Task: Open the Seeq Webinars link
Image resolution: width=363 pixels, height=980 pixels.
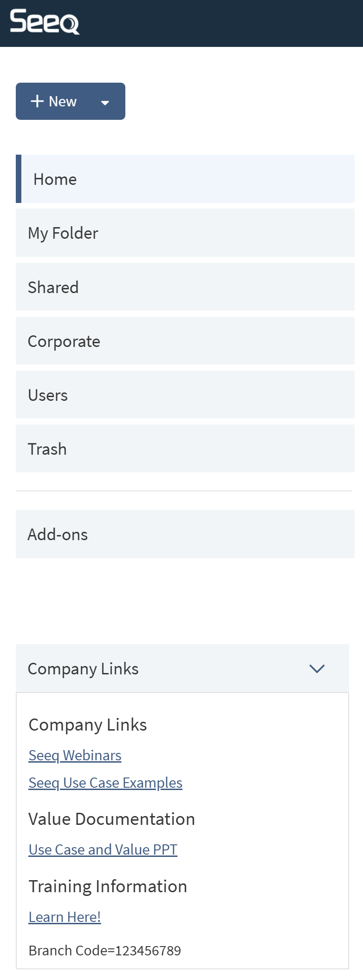Action: (75, 755)
